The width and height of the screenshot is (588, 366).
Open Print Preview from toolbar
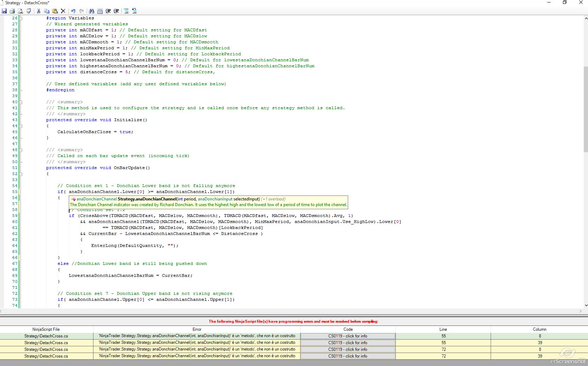(20, 11)
